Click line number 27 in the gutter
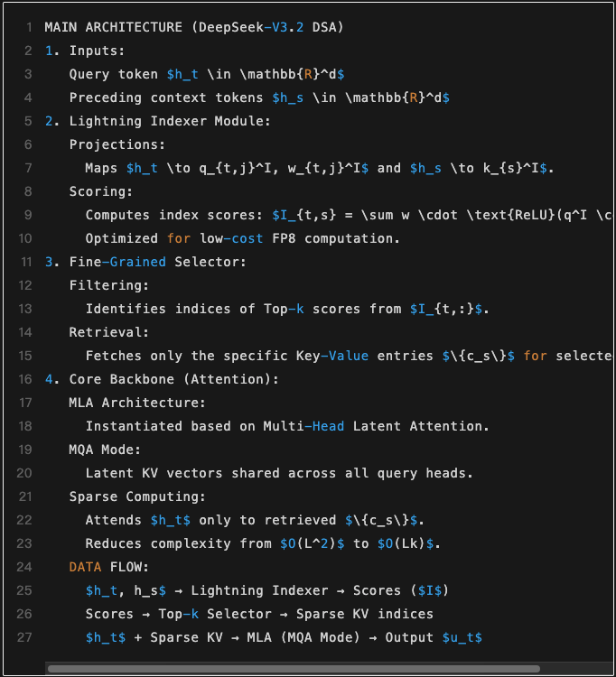This screenshot has width=616, height=677. (25, 637)
